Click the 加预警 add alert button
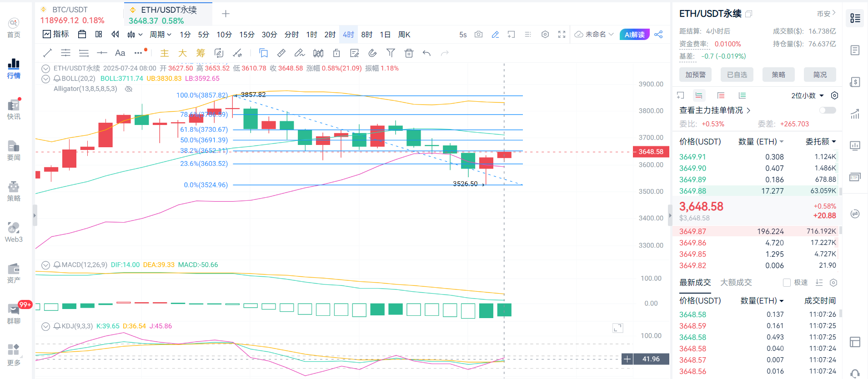 point(695,75)
